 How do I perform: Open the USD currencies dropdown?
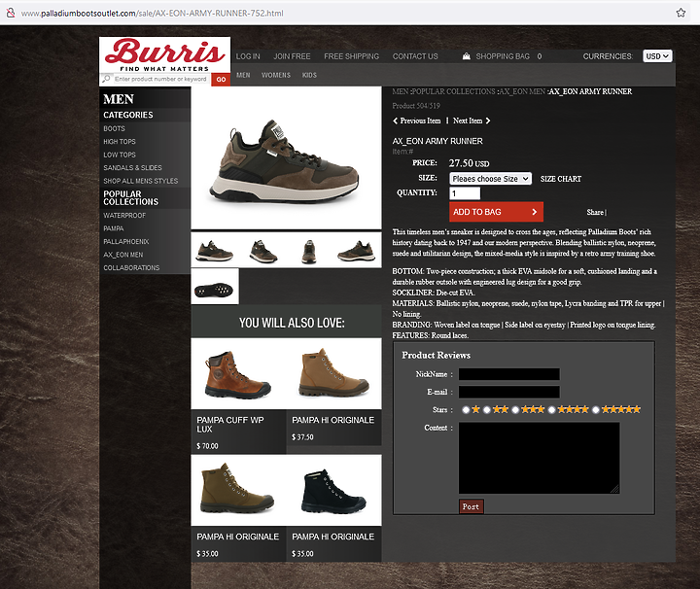pyautogui.click(x=657, y=56)
